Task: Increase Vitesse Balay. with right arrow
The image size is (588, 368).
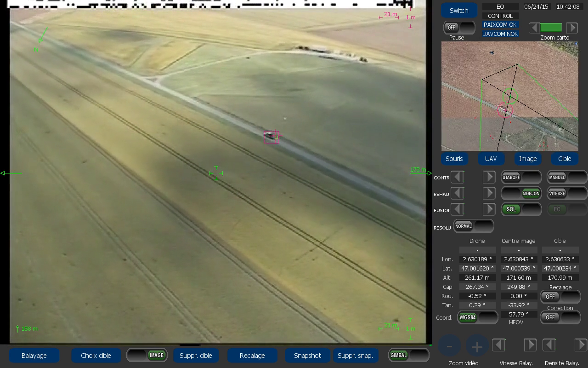Action: [530, 345]
